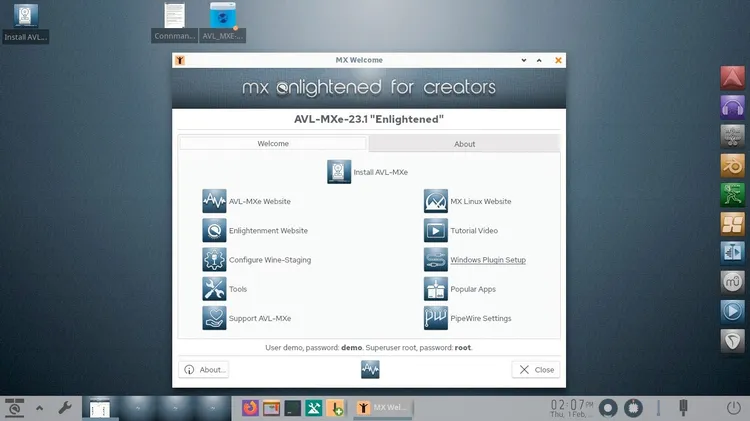This screenshot has width=750, height=421.
Task: Open the wrench settings icon in taskbar
Action: [x=65, y=408]
